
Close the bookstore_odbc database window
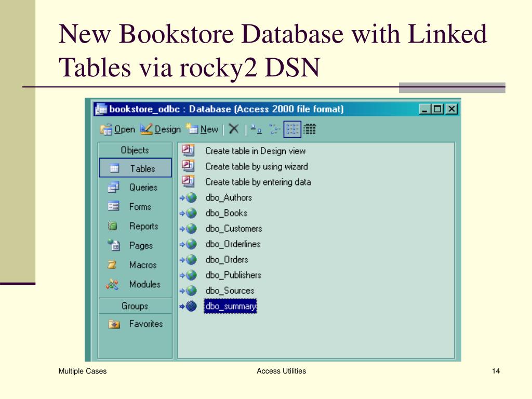pos(451,109)
